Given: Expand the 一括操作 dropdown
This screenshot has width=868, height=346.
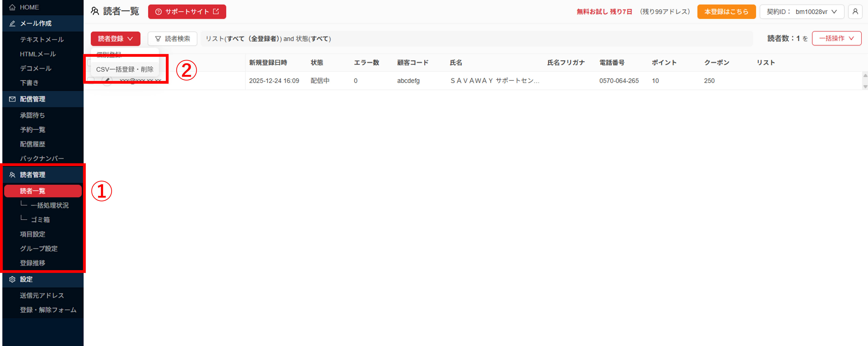Looking at the screenshot, I should (836, 38).
